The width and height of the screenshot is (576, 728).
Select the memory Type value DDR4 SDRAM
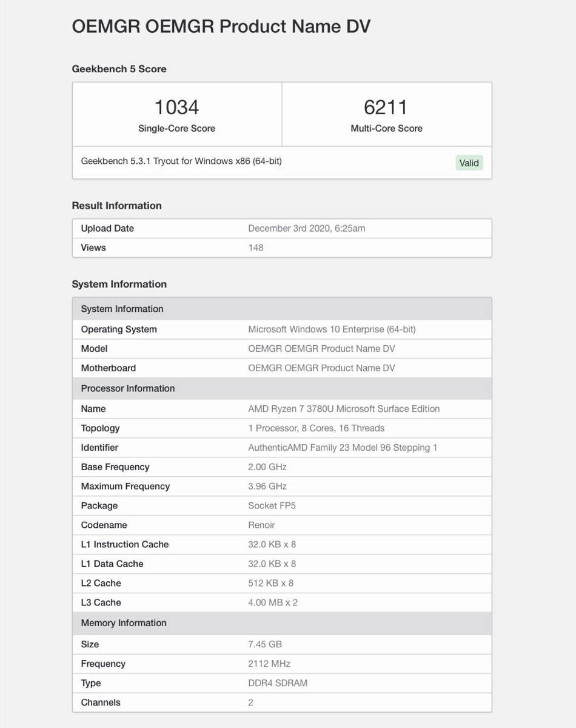pyautogui.click(x=278, y=683)
